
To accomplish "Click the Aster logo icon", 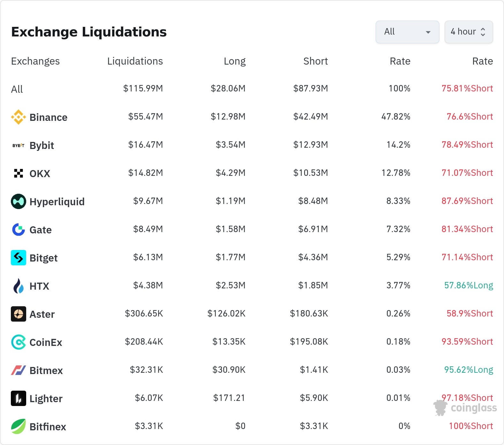I will (x=19, y=314).
